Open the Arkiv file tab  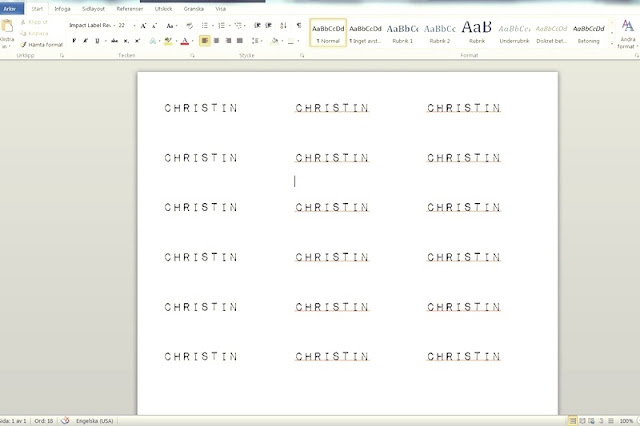(x=12, y=8)
